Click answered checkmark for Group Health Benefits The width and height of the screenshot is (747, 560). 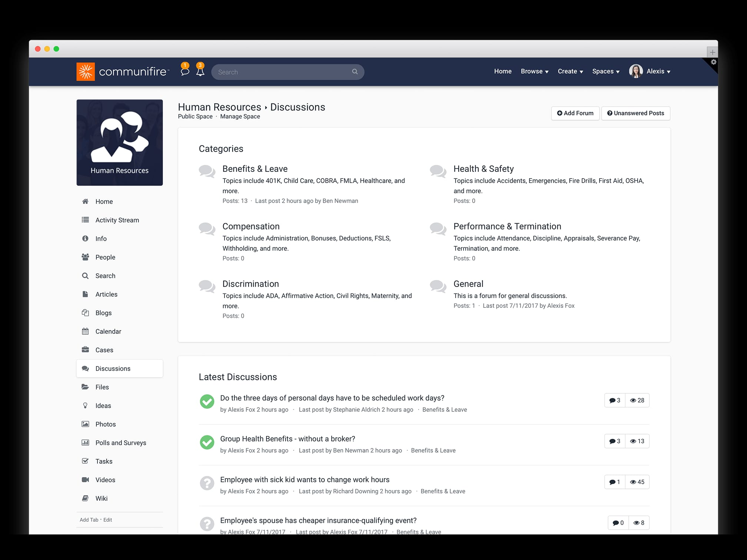coord(207,442)
